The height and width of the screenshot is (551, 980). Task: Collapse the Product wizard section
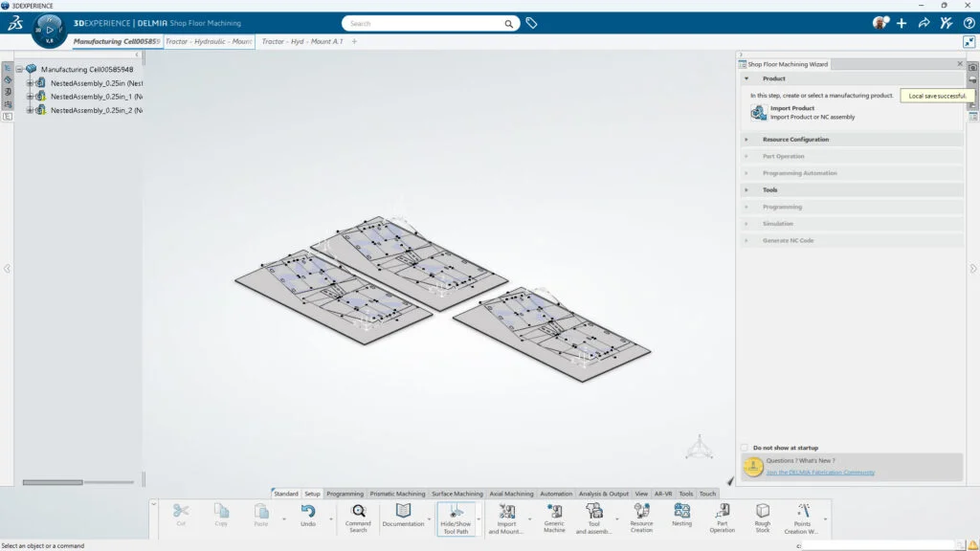(x=746, y=78)
